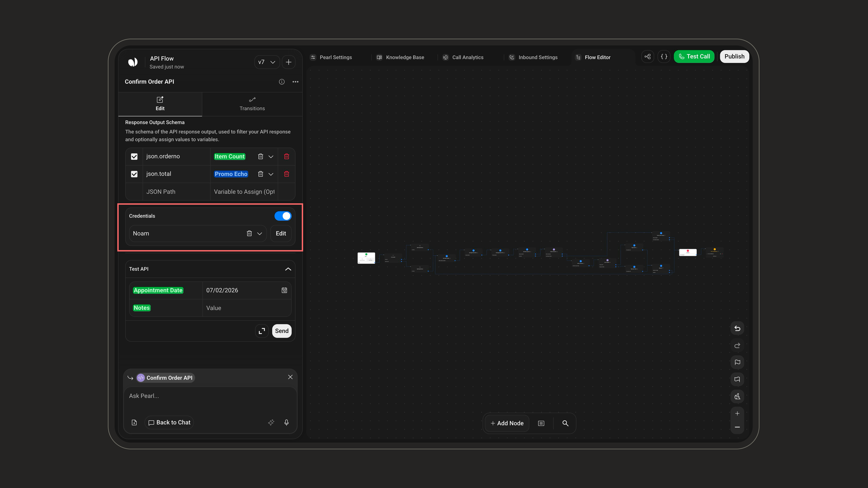868x488 pixels.
Task: Search nodes with the magnifier icon
Action: 565,423
